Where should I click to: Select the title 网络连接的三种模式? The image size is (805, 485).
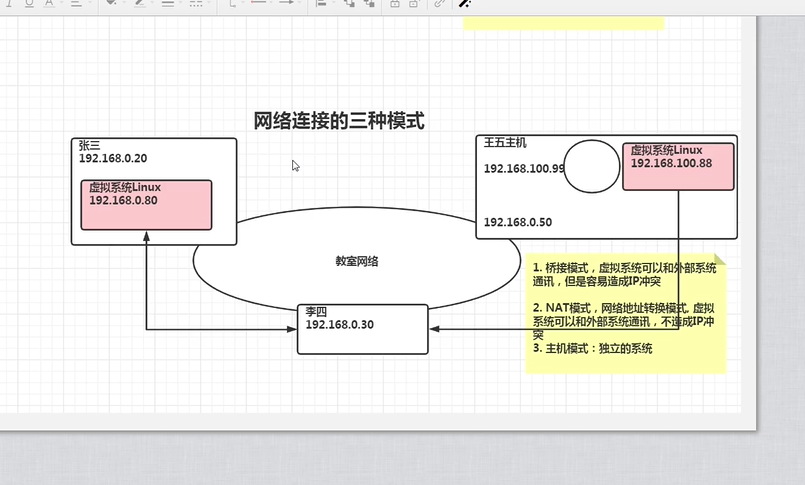(x=339, y=121)
